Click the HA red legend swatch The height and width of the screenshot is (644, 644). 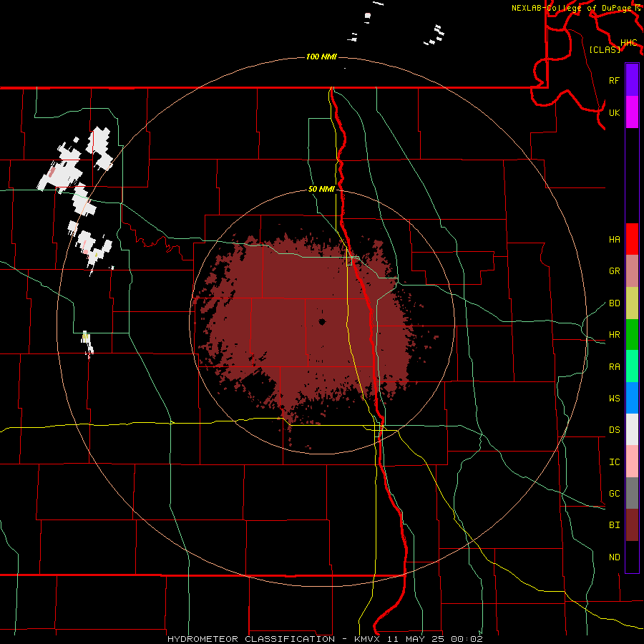(x=632, y=239)
